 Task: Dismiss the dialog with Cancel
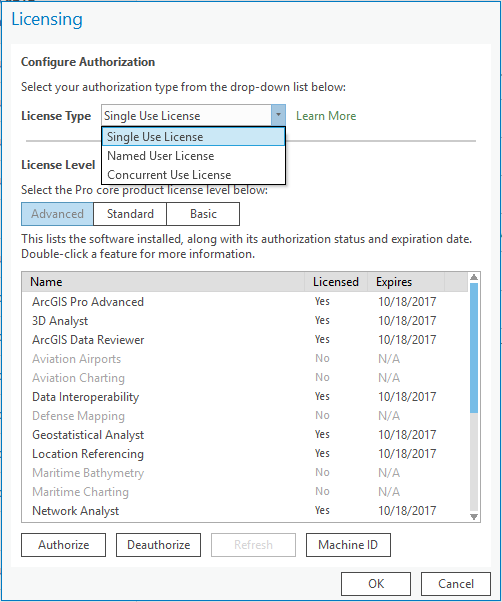point(456,584)
